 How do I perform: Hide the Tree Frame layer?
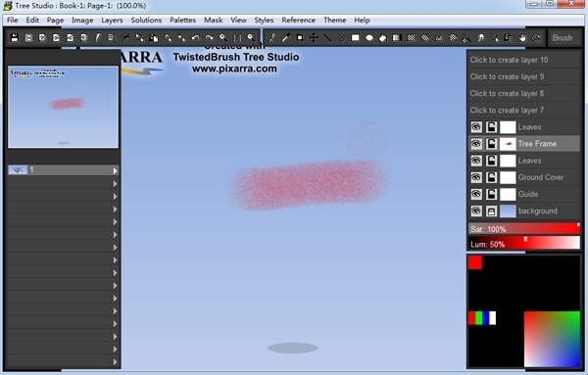[x=476, y=144]
